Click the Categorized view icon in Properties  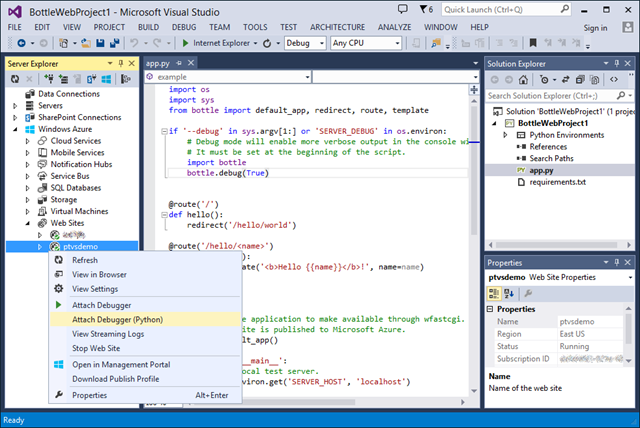494,293
